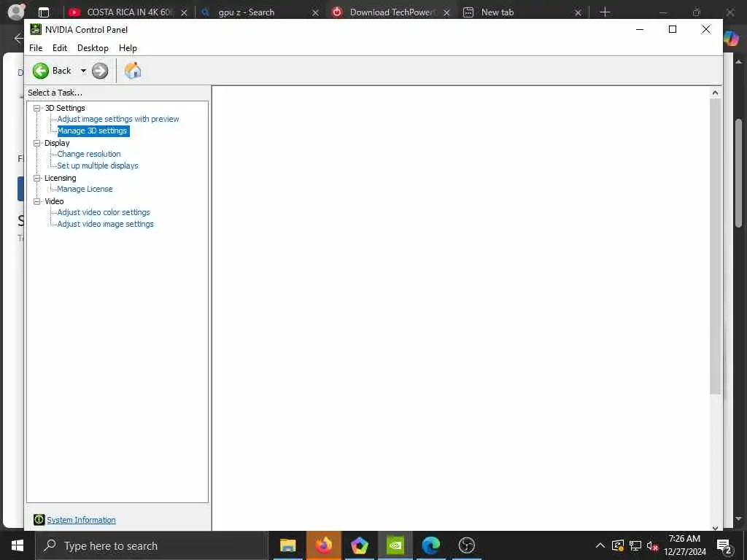747x560 pixels.
Task: Click the Video category label
Action: [x=54, y=201]
